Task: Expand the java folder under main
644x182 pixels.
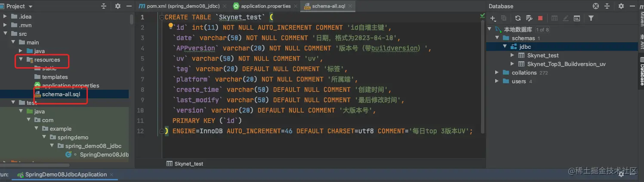Action: 21,51
